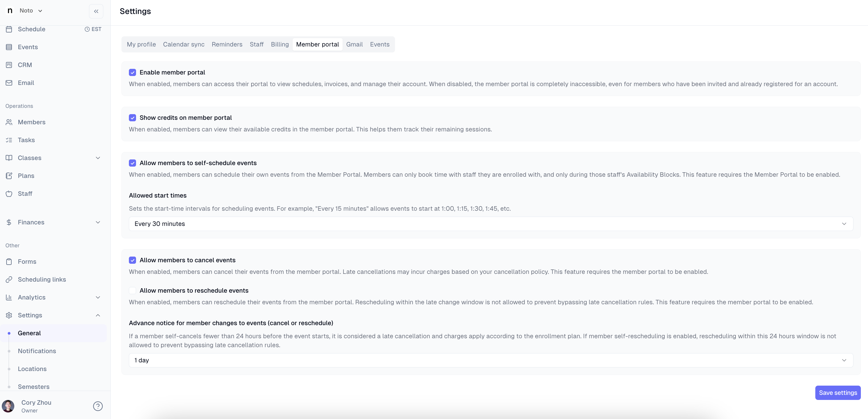Image resolution: width=868 pixels, height=419 pixels.
Task: Click the Forms clipboard icon
Action: pyautogui.click(x=9, y=261)
